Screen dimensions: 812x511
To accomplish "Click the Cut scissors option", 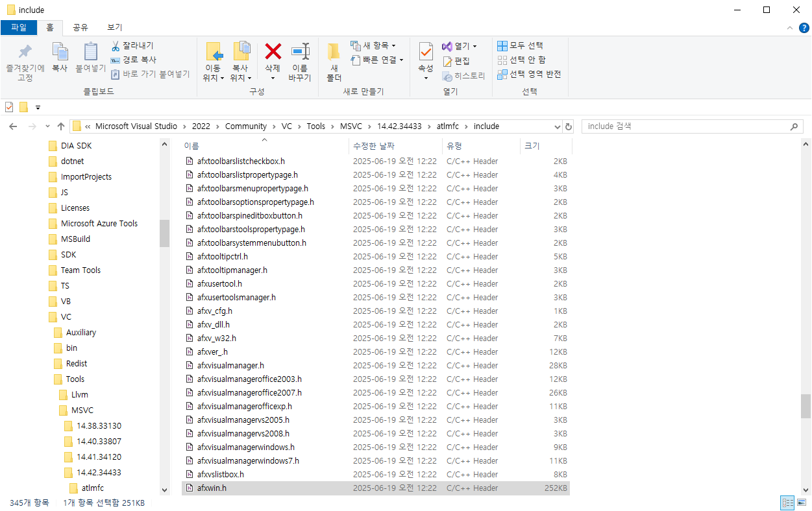I will pyautogui.click(x=132, y=45).
